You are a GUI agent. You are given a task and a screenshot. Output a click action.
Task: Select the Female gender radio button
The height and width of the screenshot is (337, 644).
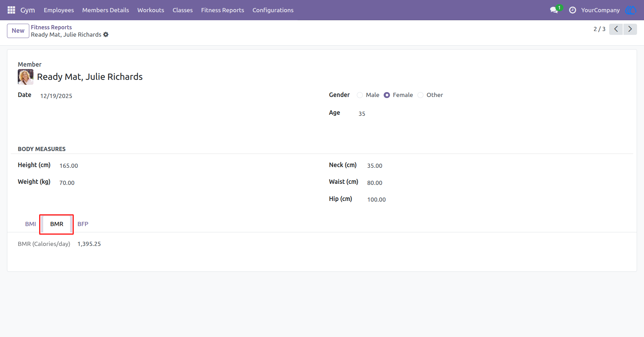[387, 95]
